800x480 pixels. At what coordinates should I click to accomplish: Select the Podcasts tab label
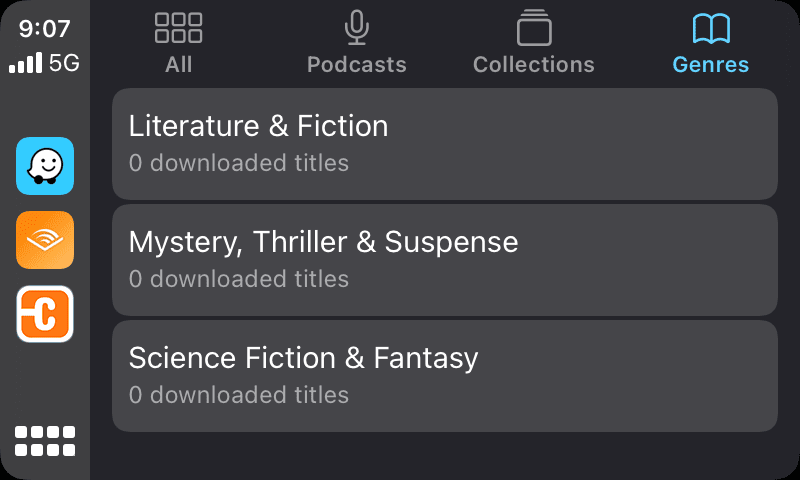point(356,65)
